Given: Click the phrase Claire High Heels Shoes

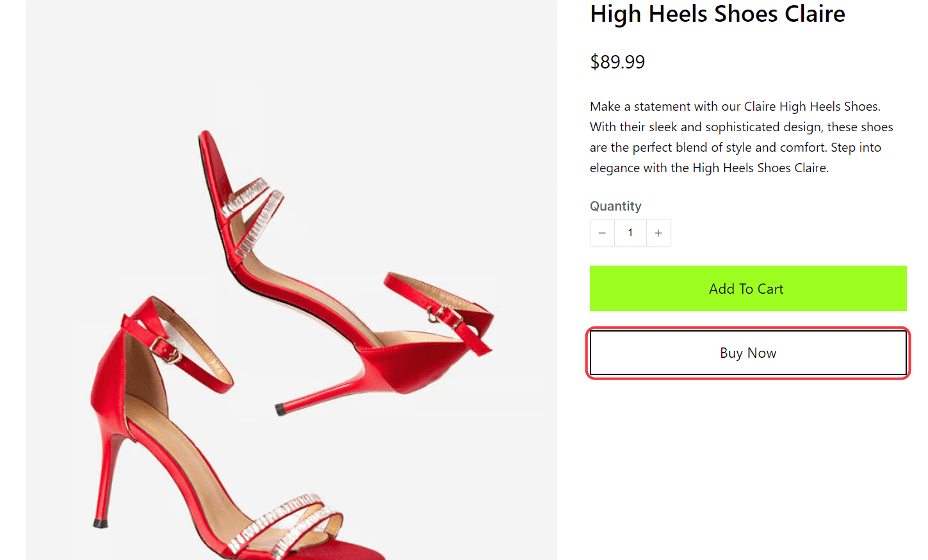Looking at the screenshot, I should point(811,106).
